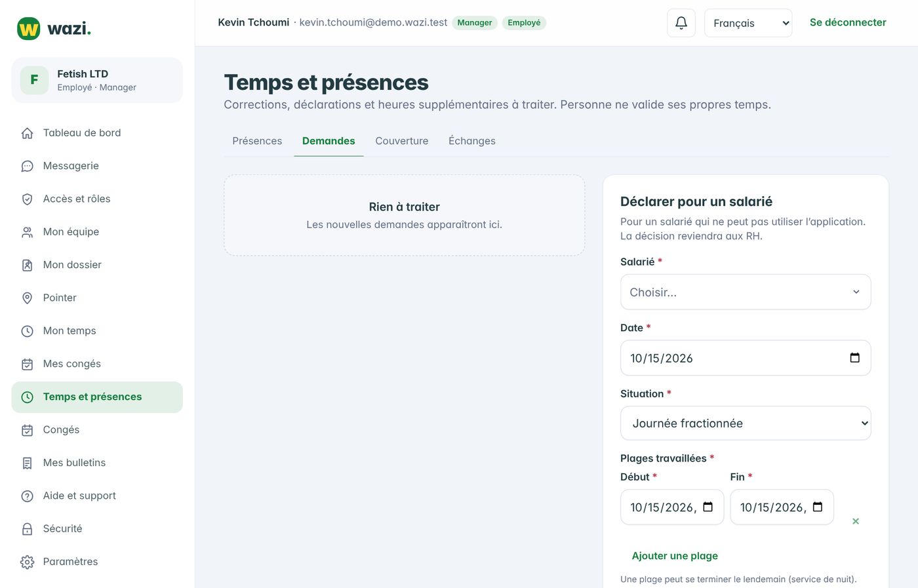Expand the Français language dropdown
The height and width of the screenshot is (588, 918).
tap(748, 23)
